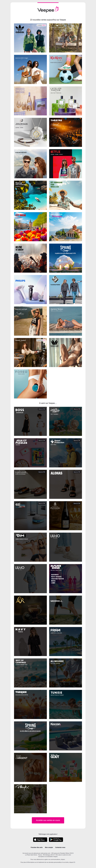Click the upcoming Tunisie travel tile
The width and height of the screenshot is (96, 868).
[66, 704]
